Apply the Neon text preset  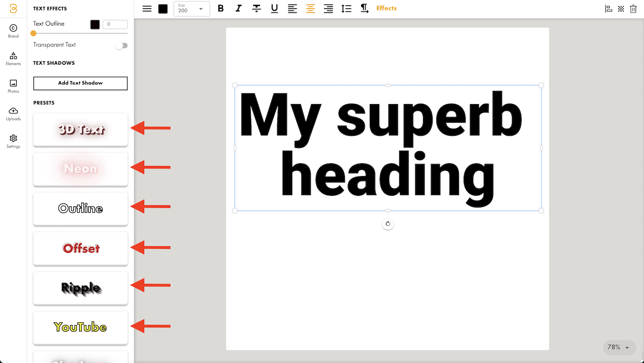pyautogui.click(x=80, y=169)
